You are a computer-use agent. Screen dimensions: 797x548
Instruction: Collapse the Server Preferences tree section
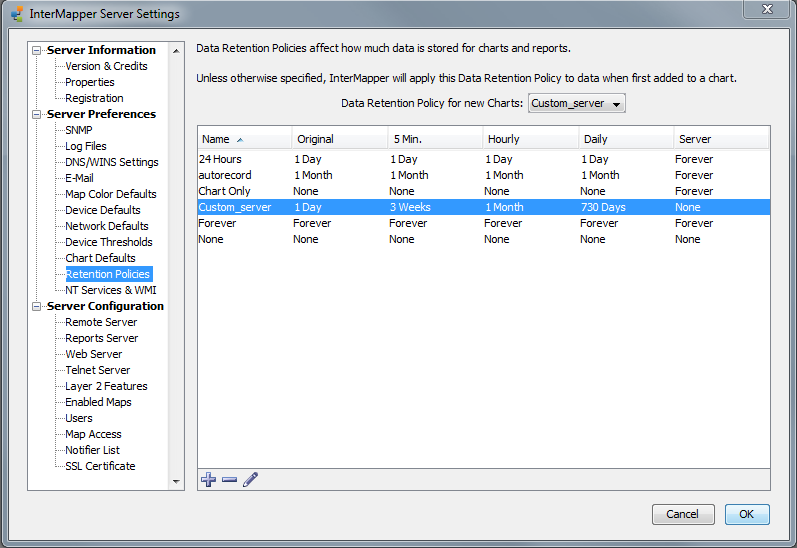pyautogui.click(x=38, y=114)
